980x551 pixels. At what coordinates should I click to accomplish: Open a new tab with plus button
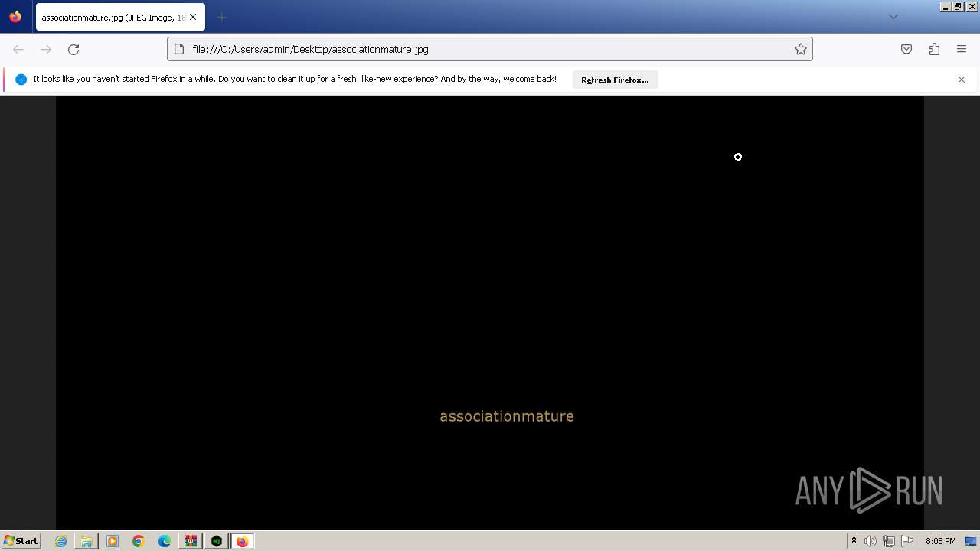tap(221, 17)
